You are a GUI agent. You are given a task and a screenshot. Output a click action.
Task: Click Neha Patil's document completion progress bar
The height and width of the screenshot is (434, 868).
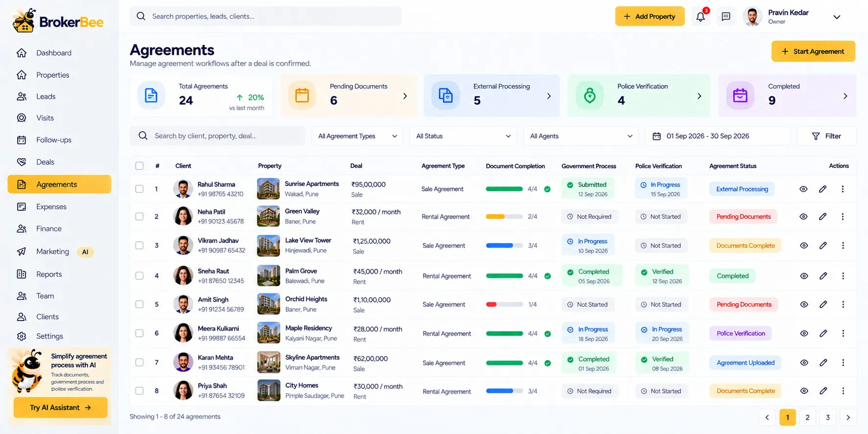pos(504,216)
